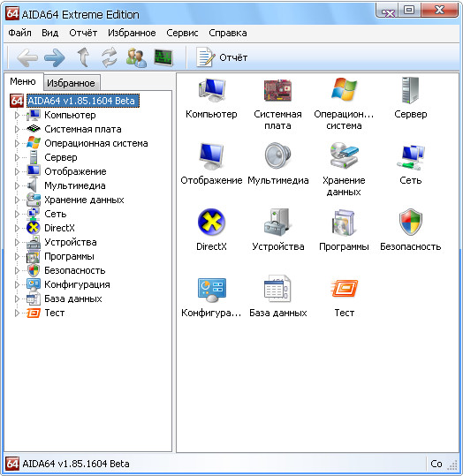Select Сеть in the tree
Image resolution: width=463 pixels, height=476 pixels.
[x=56, y=214]
